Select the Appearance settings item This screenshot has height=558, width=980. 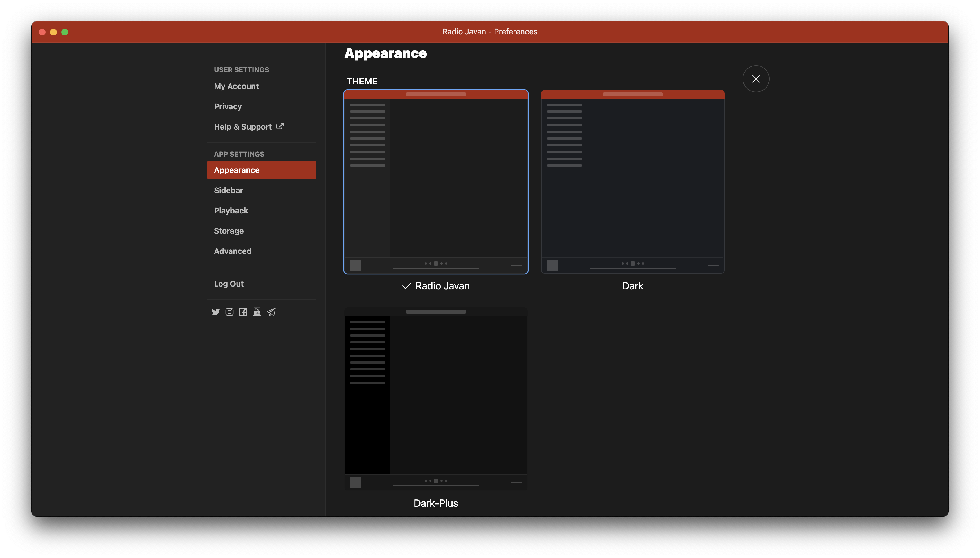click(262, 170)
